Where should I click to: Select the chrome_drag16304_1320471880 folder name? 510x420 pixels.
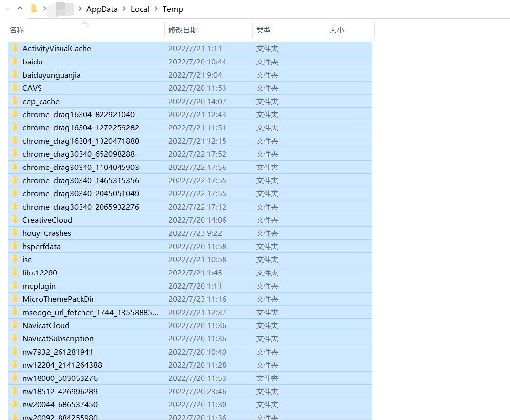pyautogui.click(x=81, y=141)
